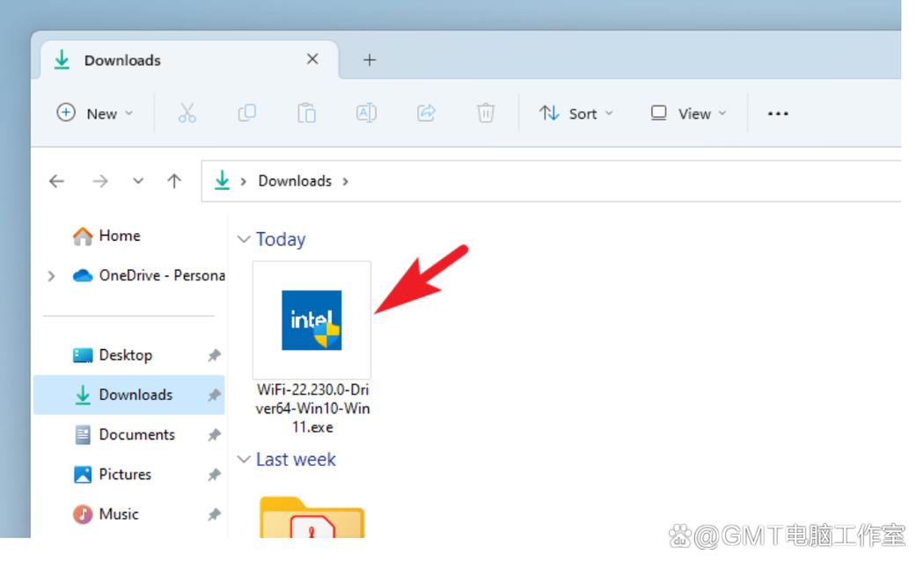Go forward with the right arrow
This screenshot has height=568, width=924.
pyautogui.click(x=100, y=181)
